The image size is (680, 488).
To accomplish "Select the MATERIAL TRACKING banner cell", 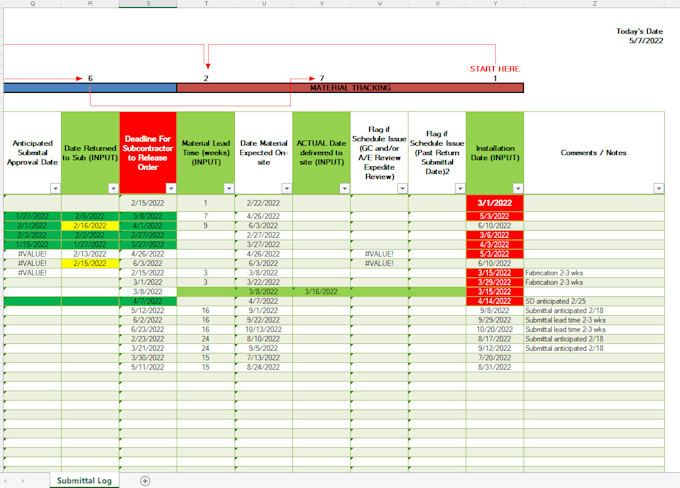I will click(350, 88).
